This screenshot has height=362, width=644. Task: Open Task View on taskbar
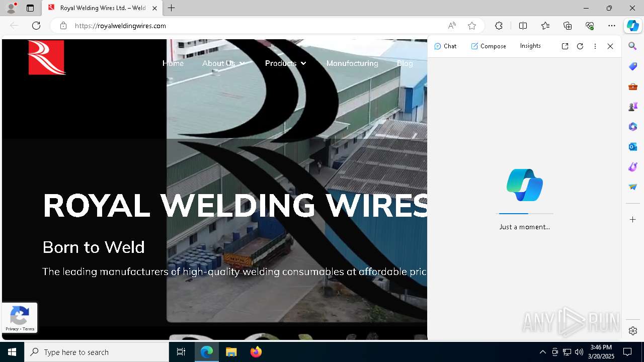[181, 352]
